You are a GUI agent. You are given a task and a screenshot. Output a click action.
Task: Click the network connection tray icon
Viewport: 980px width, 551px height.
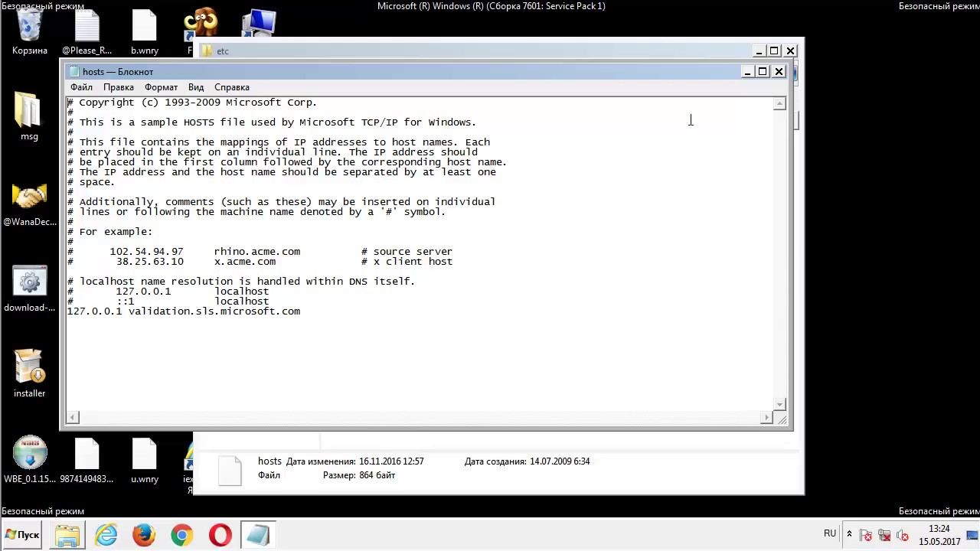coord(884,536)
